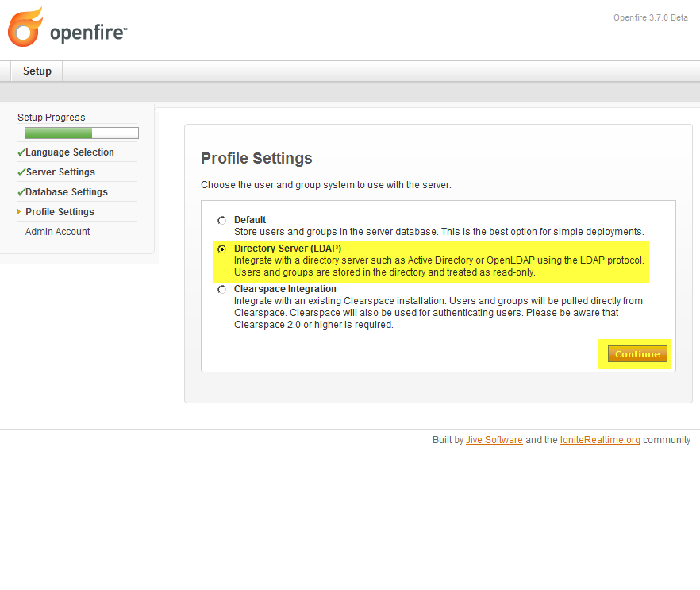
Task: Click the Profile Settings page heading
Action: 256,158
